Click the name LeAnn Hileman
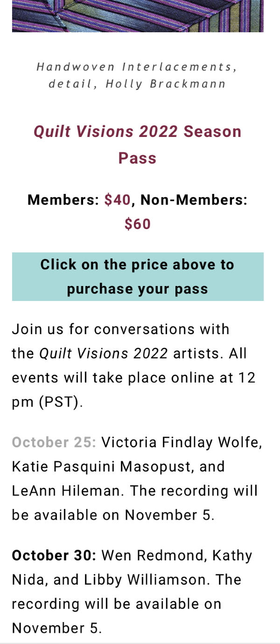 68,491
